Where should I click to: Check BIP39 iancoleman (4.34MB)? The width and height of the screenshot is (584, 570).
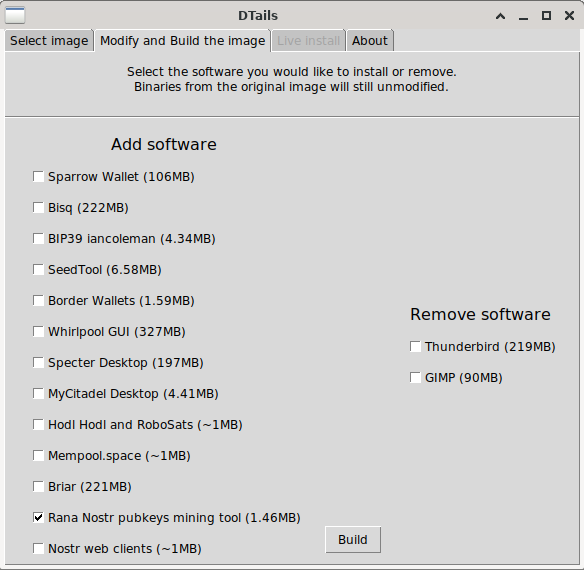pos(38,238)
